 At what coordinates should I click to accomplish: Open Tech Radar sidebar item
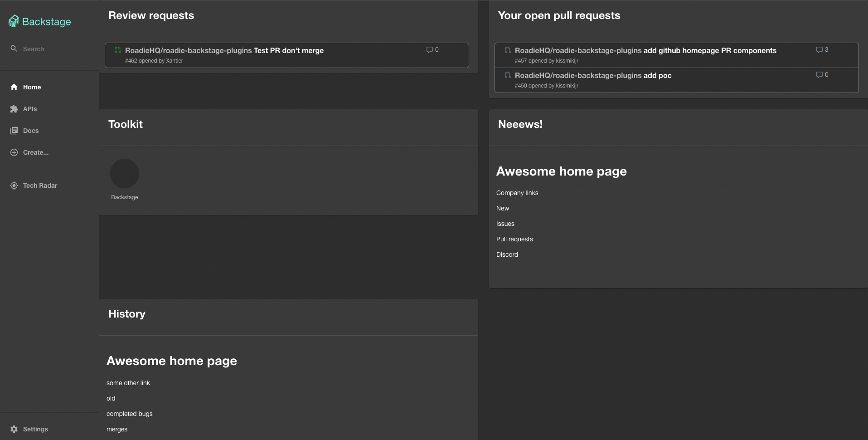point(49,186)
